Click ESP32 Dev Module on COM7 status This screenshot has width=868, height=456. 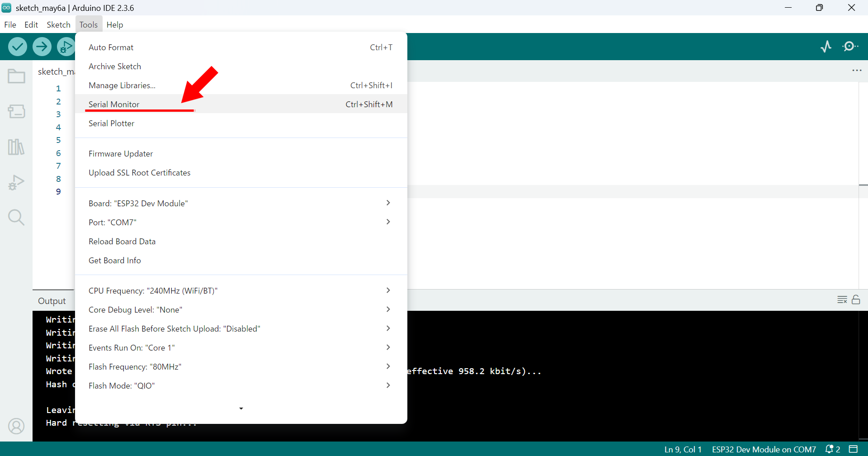point(764,449)
